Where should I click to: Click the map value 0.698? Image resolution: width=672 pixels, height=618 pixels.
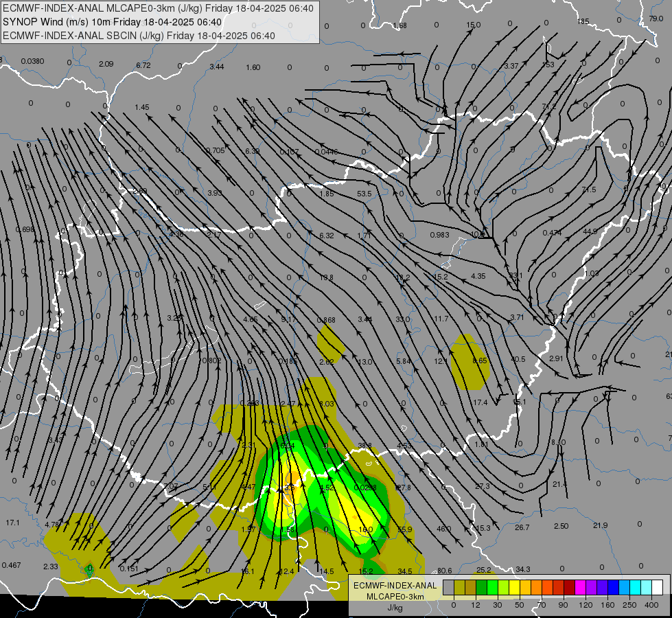click(x=25, y=229)
